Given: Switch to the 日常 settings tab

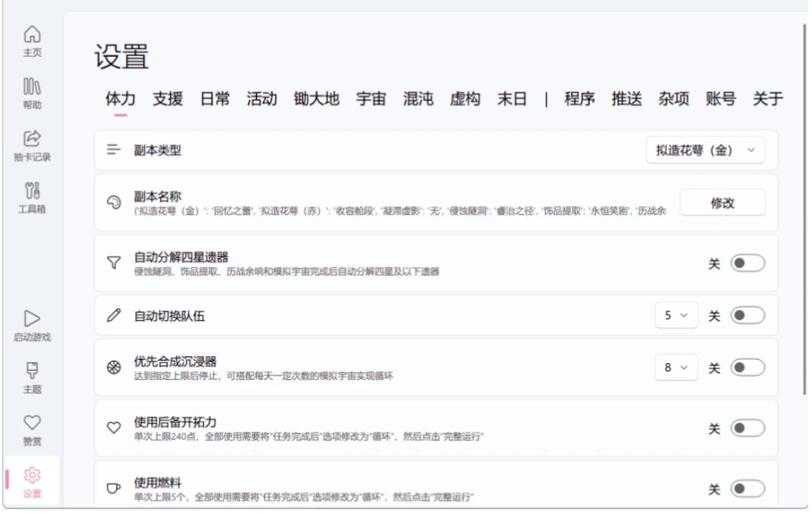Looking at the screenshot, I should click(215, 98).
